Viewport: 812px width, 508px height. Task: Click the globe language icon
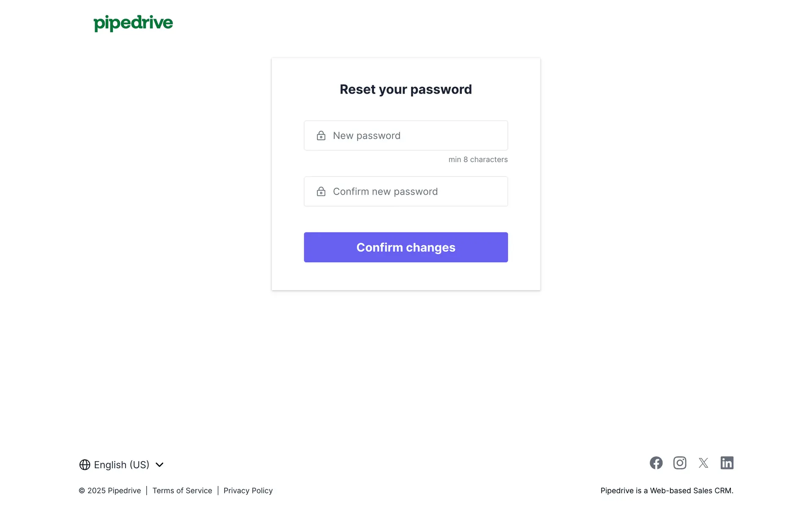tap(85, 465)
